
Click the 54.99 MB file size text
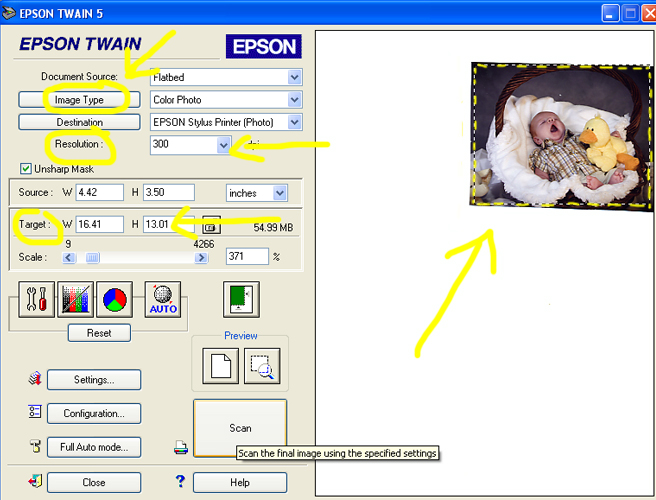[x=273, y=228]
